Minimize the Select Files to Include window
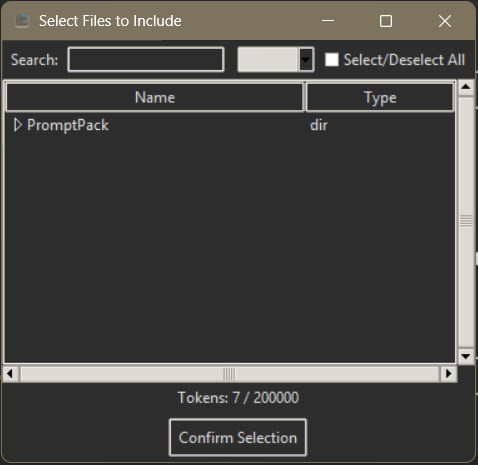478x465 pixels. coord(328,21)
